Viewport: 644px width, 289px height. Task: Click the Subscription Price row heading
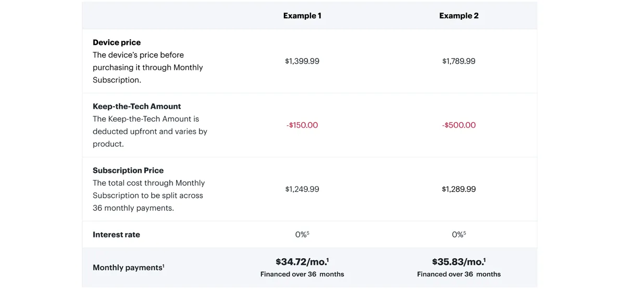pos(128,170)
